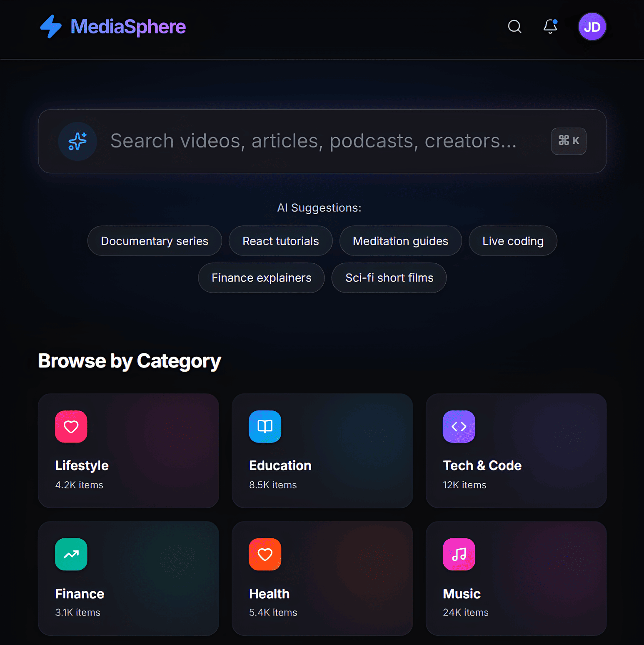Click the pink music note icon
644x645 pixels.
[459, 554]
